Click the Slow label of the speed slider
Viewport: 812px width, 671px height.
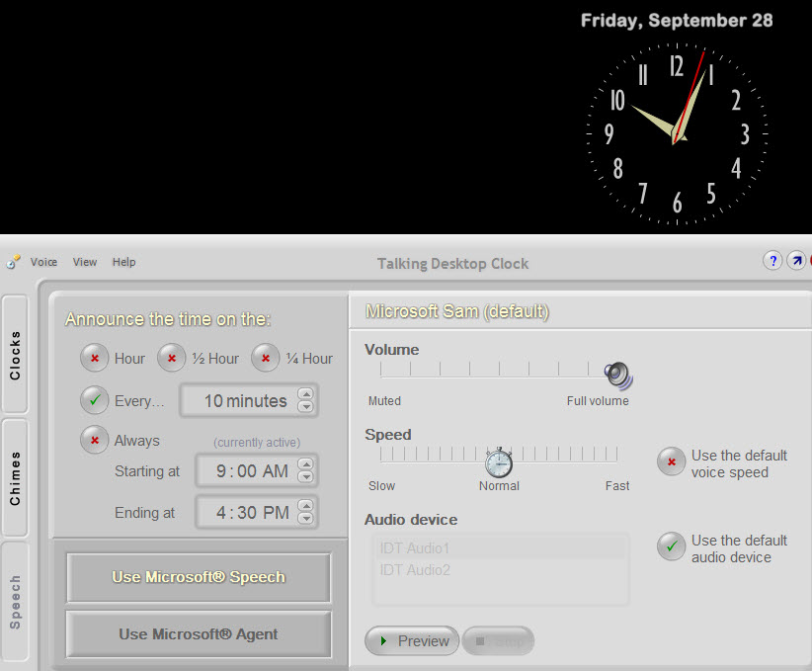pyautogui.click(x=381, y=485)
